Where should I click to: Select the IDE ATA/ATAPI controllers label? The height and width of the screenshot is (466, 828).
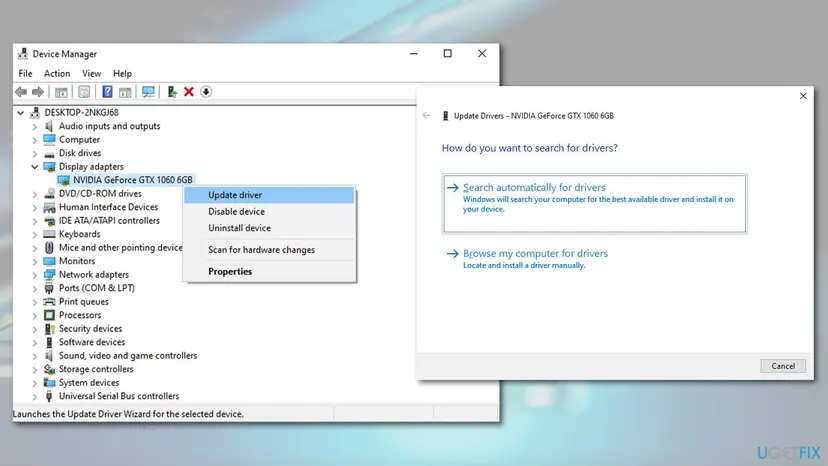tap(109, 221)
